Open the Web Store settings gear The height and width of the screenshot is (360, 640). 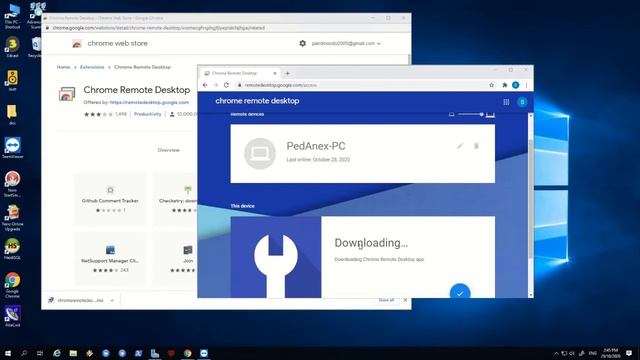(302, 43)
